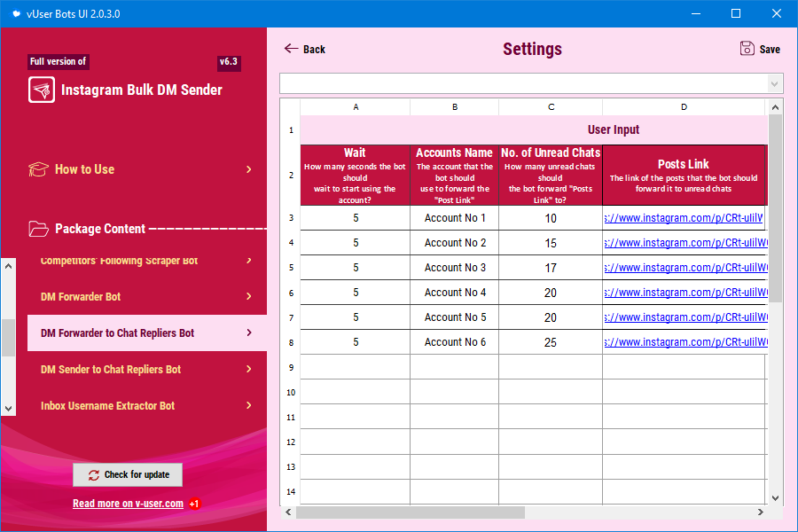Viewport: 798px width, 532px height.
Task: Select column D header
Action: pyautogui.click(x=684, y=107)
